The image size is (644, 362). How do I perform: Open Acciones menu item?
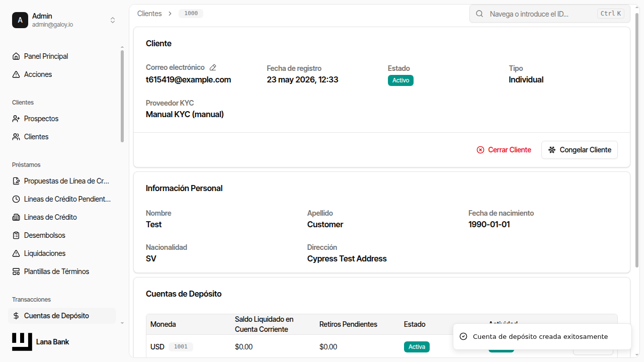point(62,74)
